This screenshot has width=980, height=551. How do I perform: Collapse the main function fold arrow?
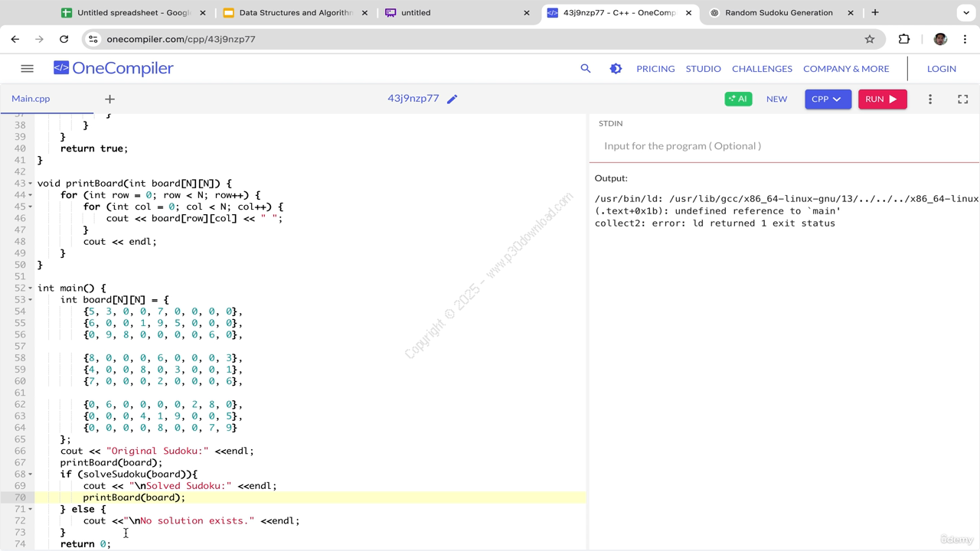click(x=30, y=289)
